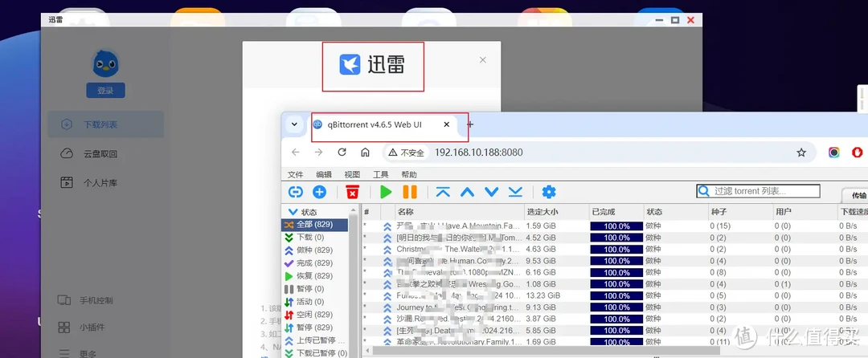Sort by the 用户 column header
The width and height of the screenshot is (868, 358).
point(805,212)
